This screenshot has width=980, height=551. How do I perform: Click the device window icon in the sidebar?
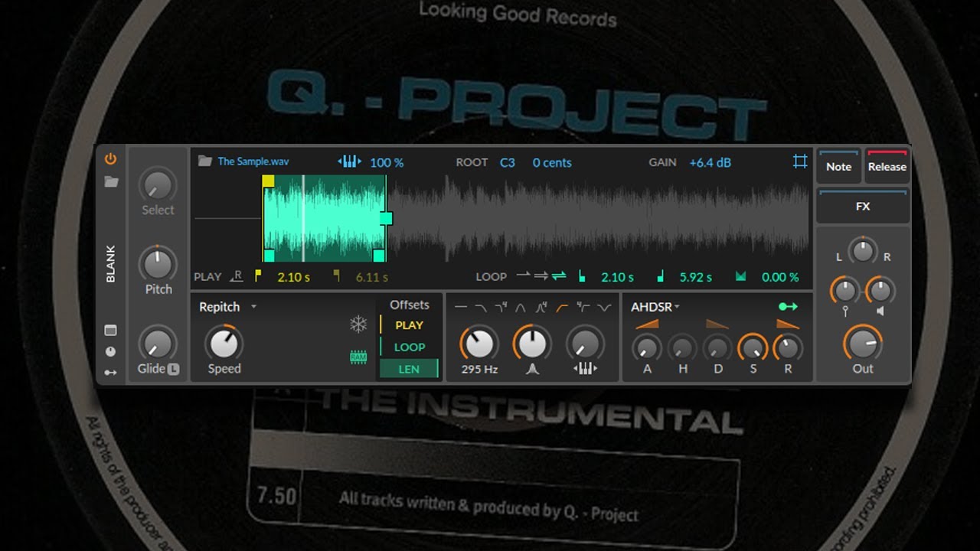[x=111, y=331]
